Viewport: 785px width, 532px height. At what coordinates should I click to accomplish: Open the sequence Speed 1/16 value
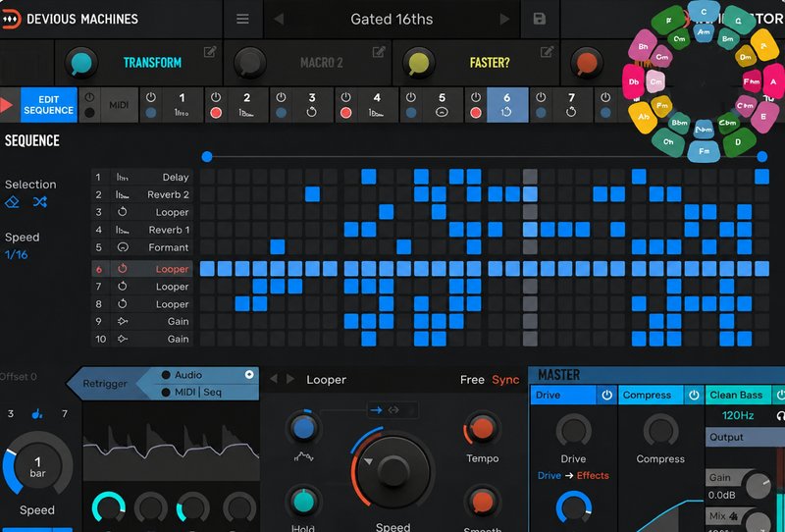[x=16, y=254]
